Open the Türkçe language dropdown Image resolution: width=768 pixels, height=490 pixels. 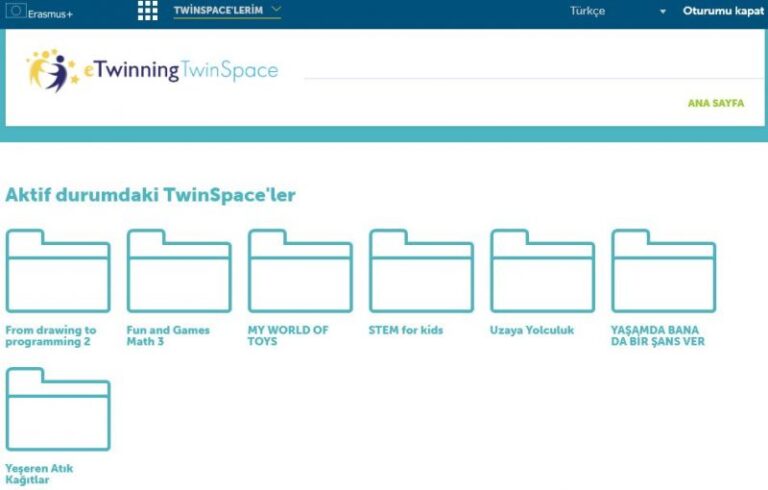click(x=588, y=12)
